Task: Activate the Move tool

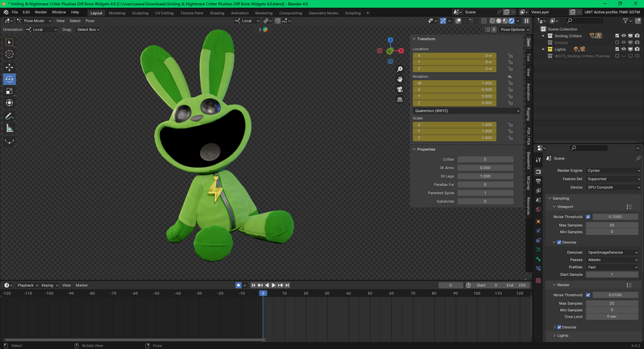Action: tap(10, 67)
